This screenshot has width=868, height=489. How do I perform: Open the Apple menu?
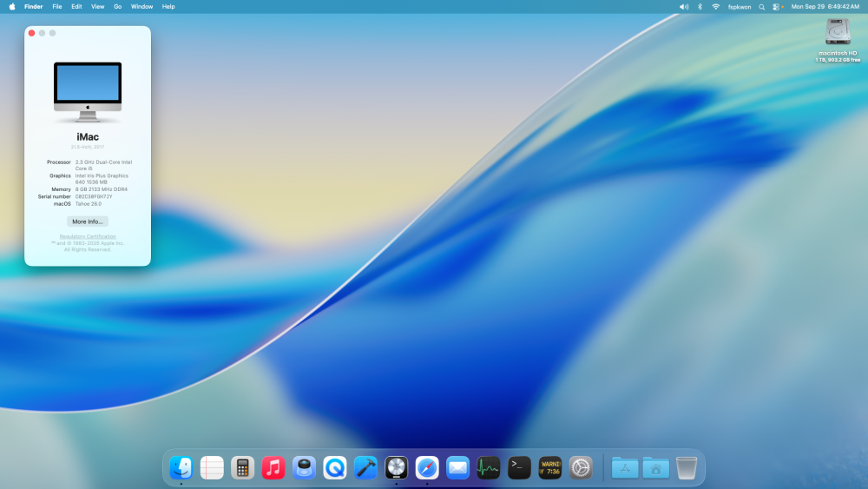click(12, 7)
